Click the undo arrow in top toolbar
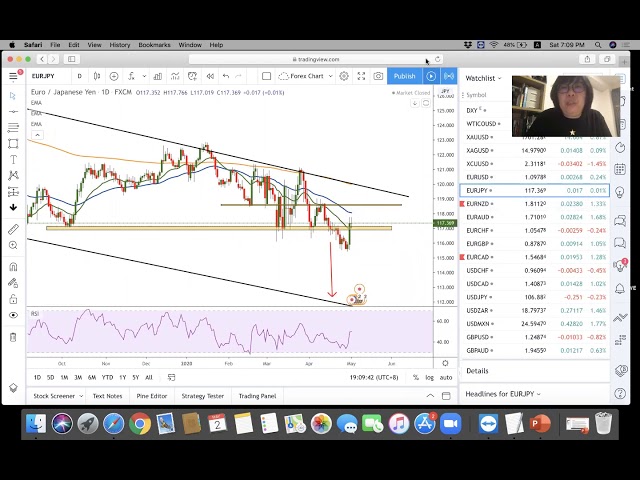 [226, 76]
